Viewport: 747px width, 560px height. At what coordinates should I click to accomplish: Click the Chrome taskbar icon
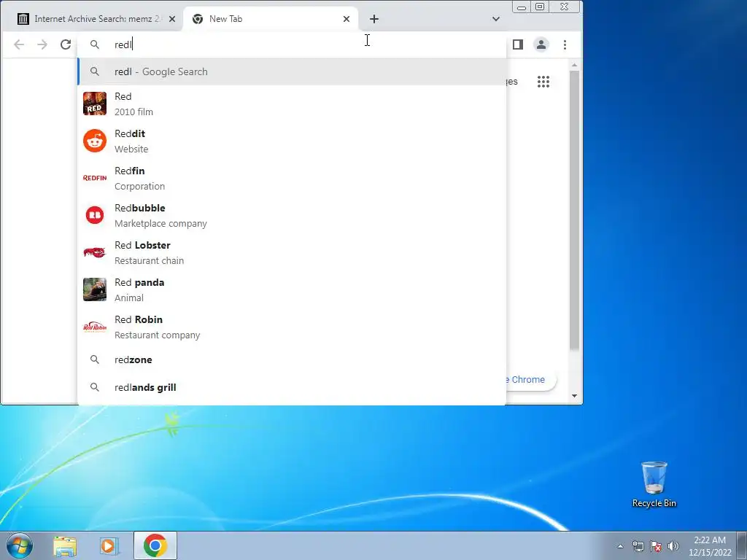pos(155,545)
